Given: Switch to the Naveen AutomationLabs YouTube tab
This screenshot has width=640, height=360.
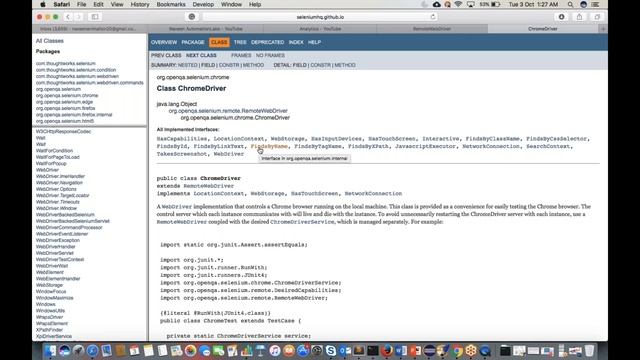Looking at the screenshot, I should tap(206, 29).
